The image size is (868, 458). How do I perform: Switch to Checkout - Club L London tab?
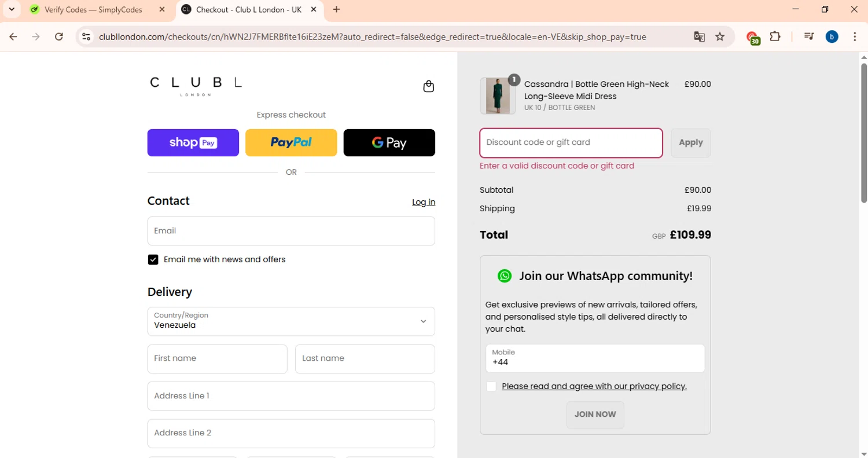coord(248,9)
